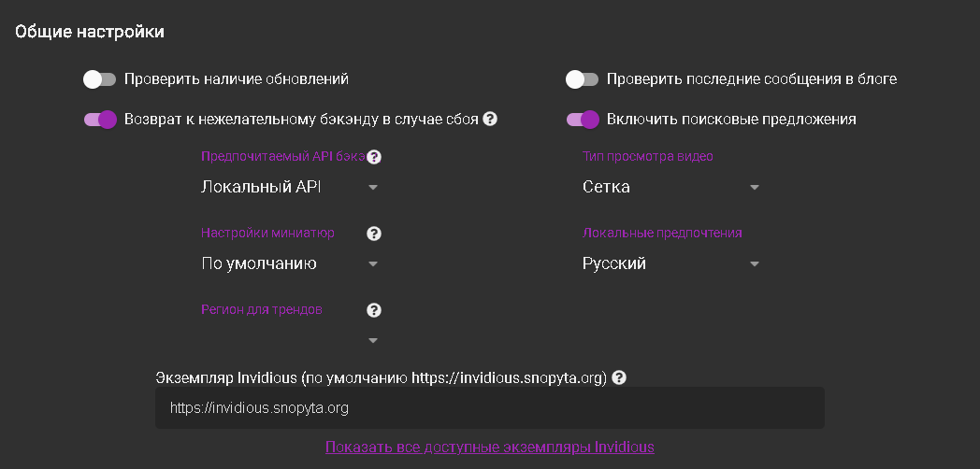Click the Локальные предпочтения label text
Viewport: 980px width, 469px height.
662,233
